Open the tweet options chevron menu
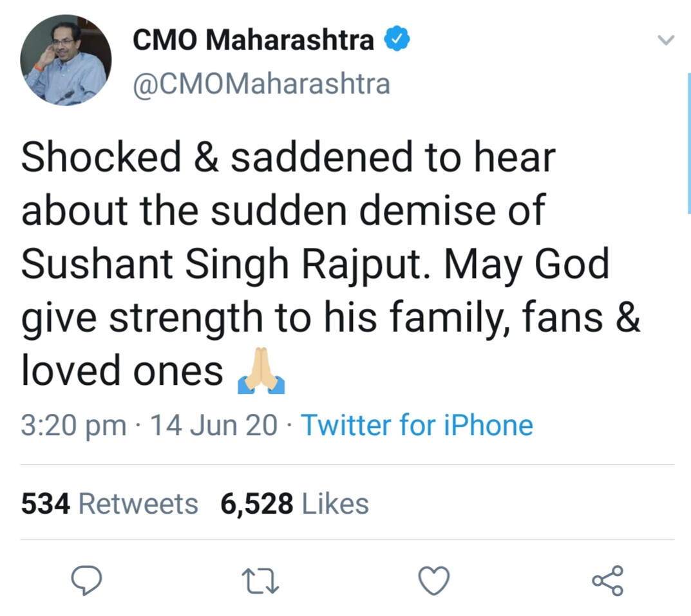The height and width of the screenshot is (616, 691). (665, 41)
